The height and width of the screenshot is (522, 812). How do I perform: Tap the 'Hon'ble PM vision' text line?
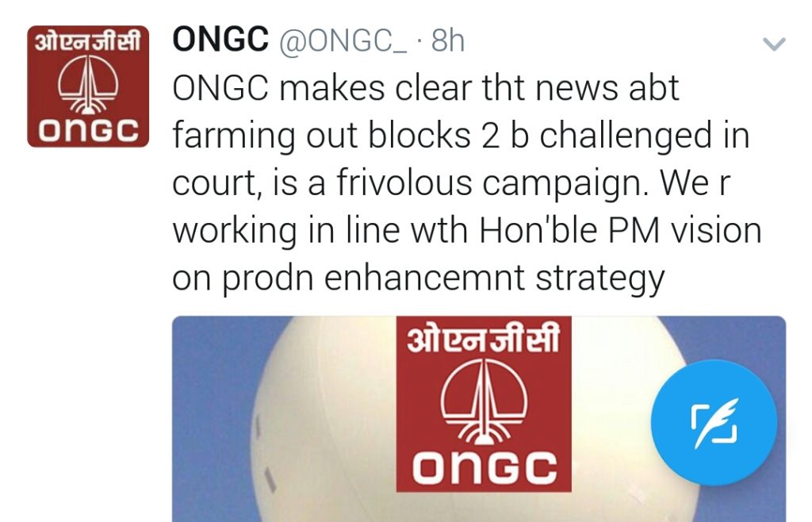(620, 230)
